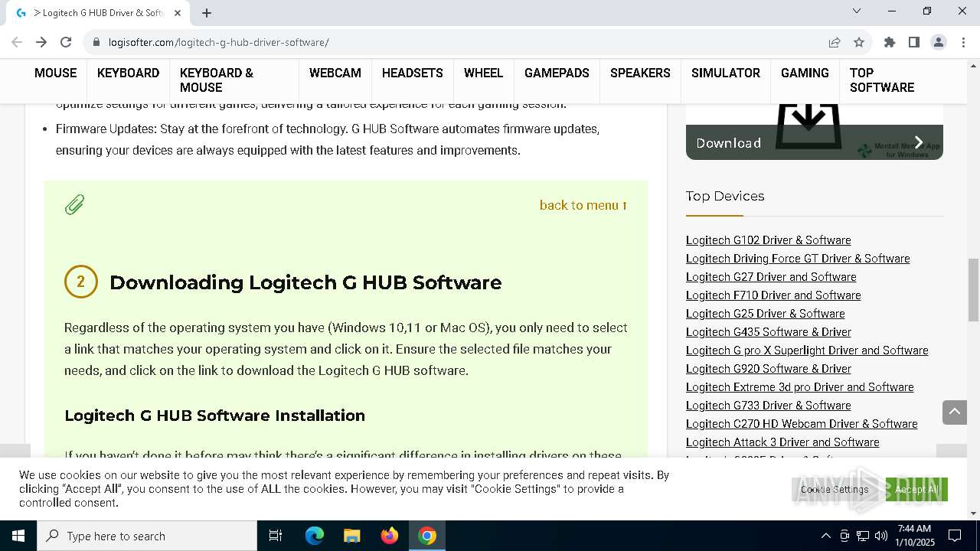Viewport: 980px width, 551px height.
Task: Open Logitech G27 Driver and Software link
Action: click(x=771, y=277)
